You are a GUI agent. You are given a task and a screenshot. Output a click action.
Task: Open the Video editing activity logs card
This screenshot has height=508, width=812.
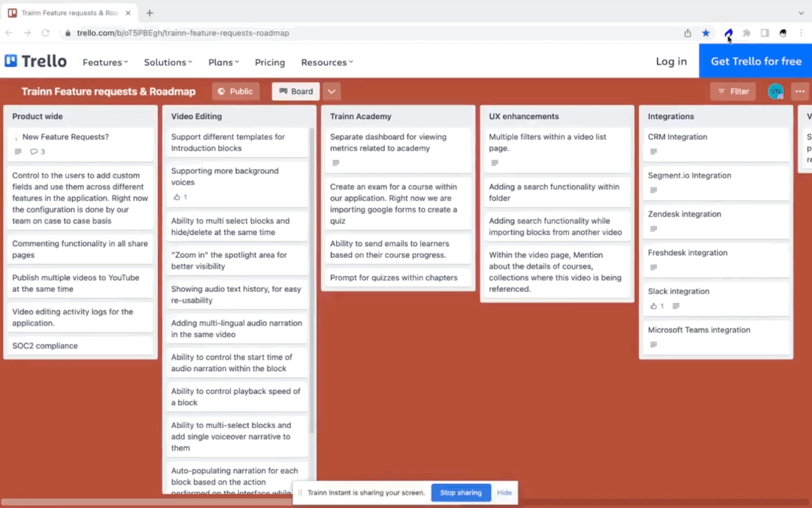point(80,318)
